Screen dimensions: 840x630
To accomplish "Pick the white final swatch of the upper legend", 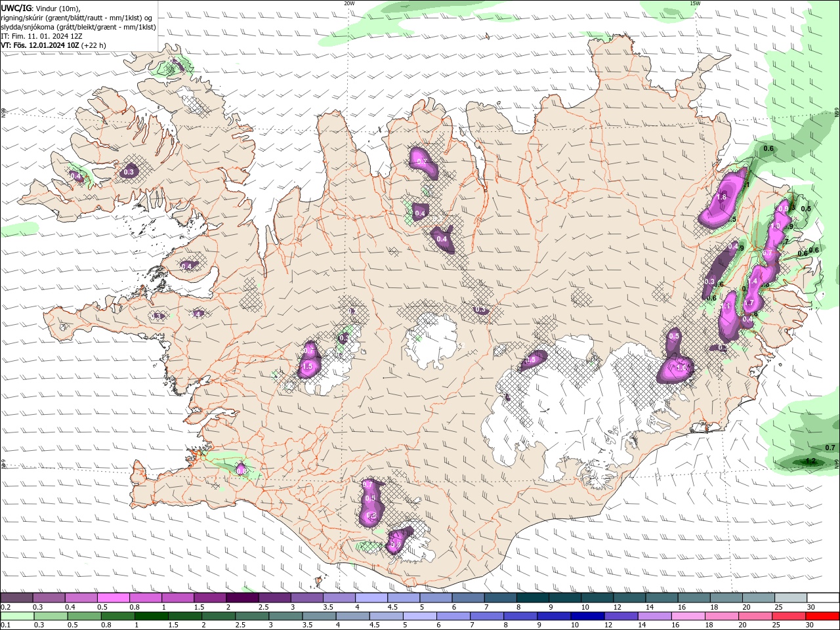I will click(823, 598).
